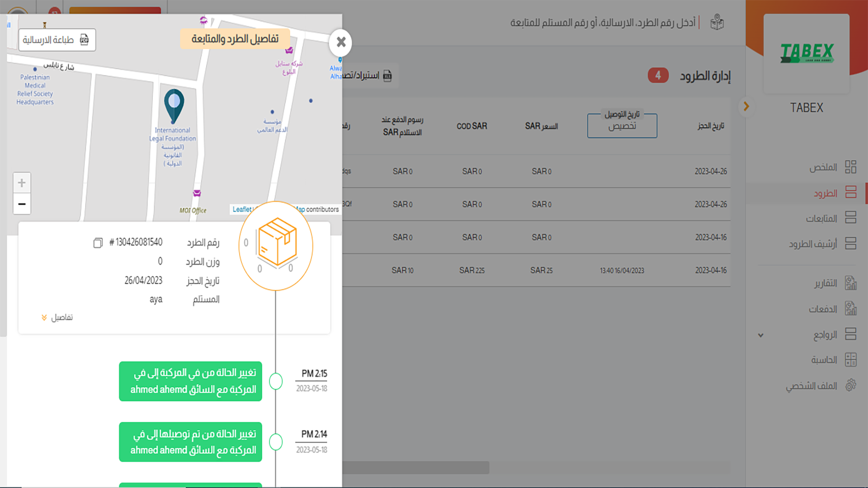Click the import/export file icon
Screen dimensions: 868x488
tap(387, 75)
